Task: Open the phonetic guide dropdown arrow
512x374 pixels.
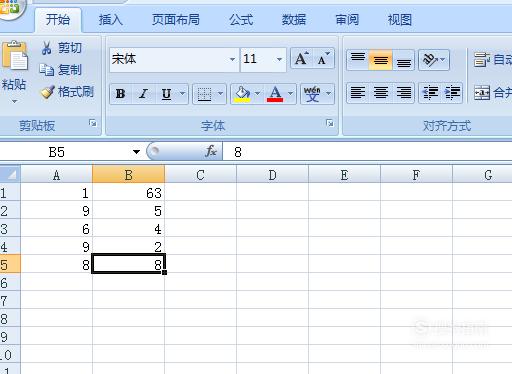Action: coord(329,93)
